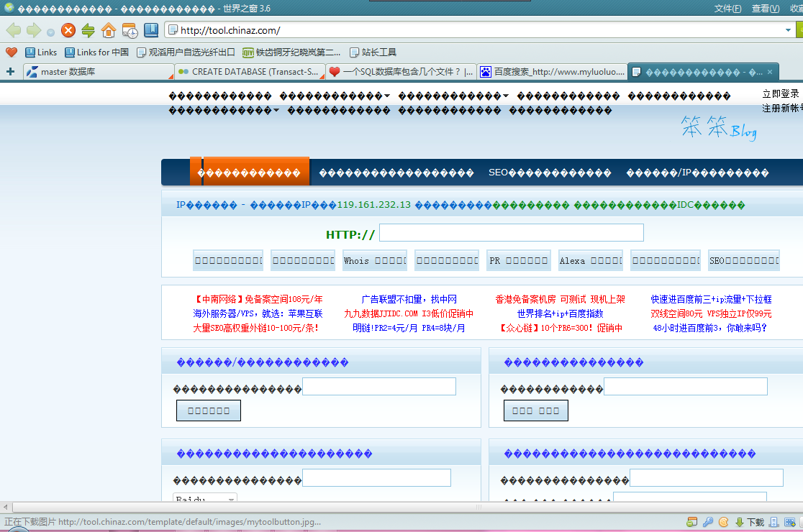
Task: Go forward using the Forward arrow
Action: tap(34, 31)
